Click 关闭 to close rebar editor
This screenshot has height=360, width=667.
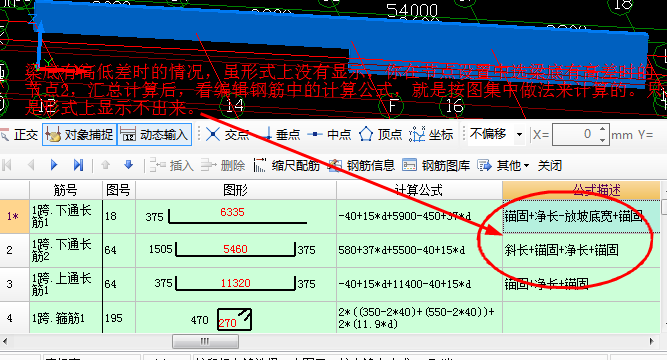click(550, 166)
